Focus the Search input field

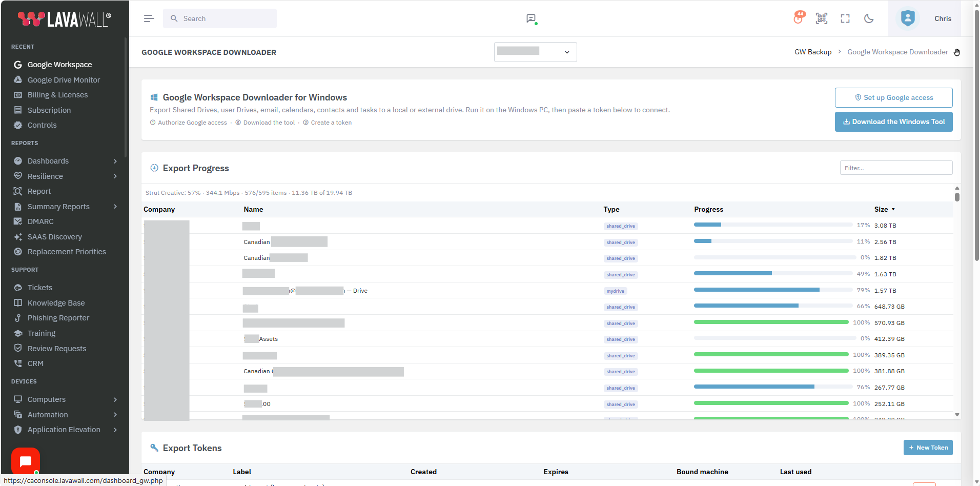220,18
